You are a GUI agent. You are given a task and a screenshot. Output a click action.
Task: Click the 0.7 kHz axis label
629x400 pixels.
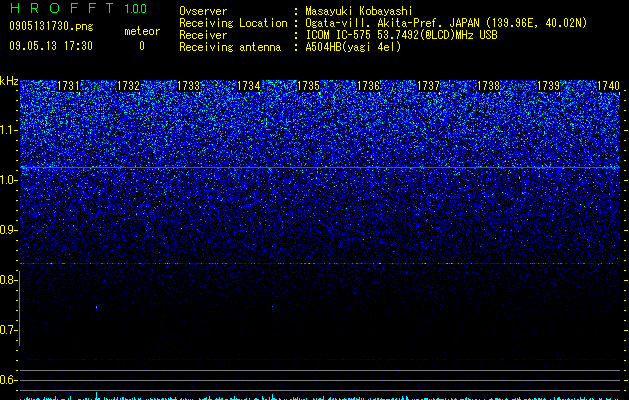[8, 330]
